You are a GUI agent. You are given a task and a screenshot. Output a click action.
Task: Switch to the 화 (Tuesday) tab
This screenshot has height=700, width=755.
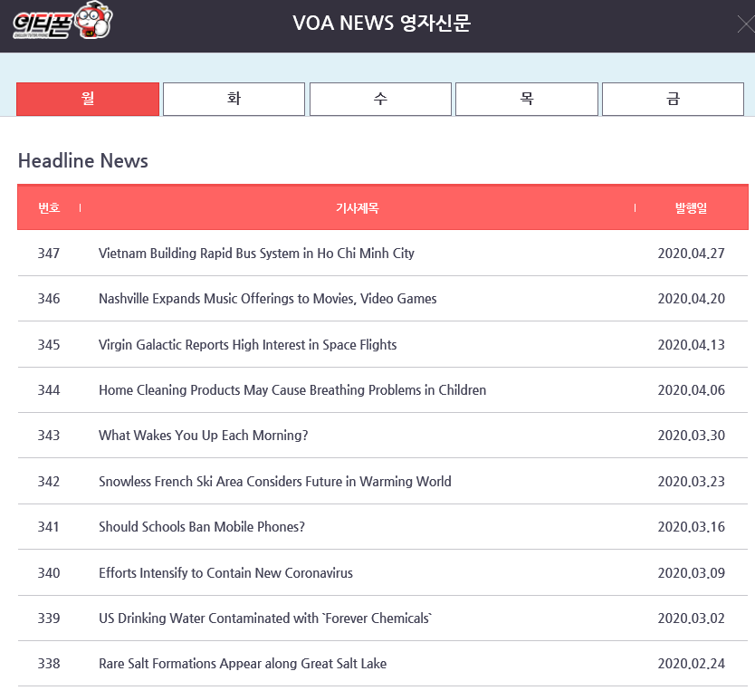pos(234,100)
